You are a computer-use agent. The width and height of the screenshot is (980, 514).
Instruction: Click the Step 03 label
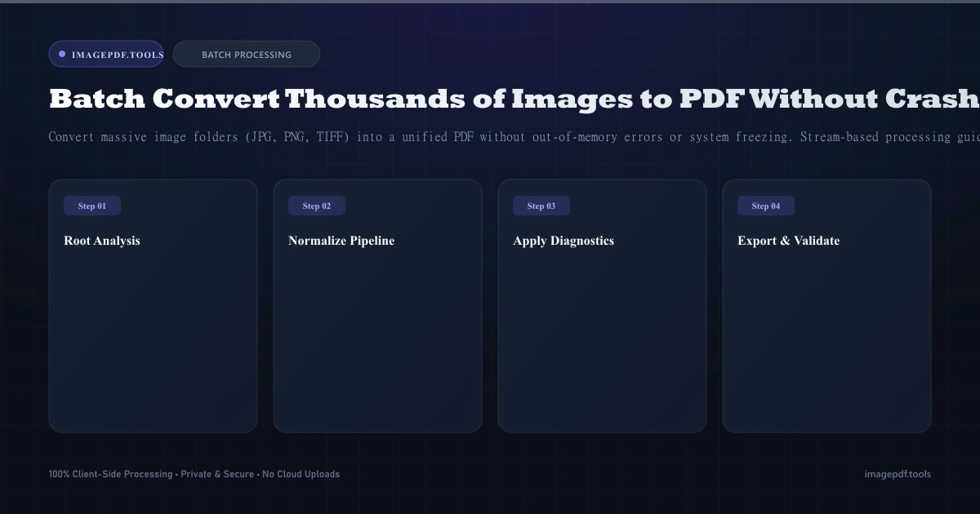pyautogui.click(x=541, y=206)
